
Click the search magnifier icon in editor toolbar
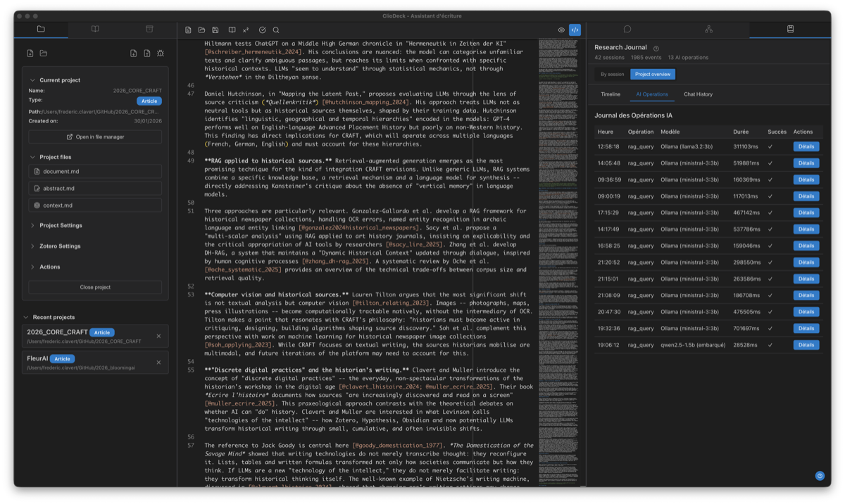276,30
